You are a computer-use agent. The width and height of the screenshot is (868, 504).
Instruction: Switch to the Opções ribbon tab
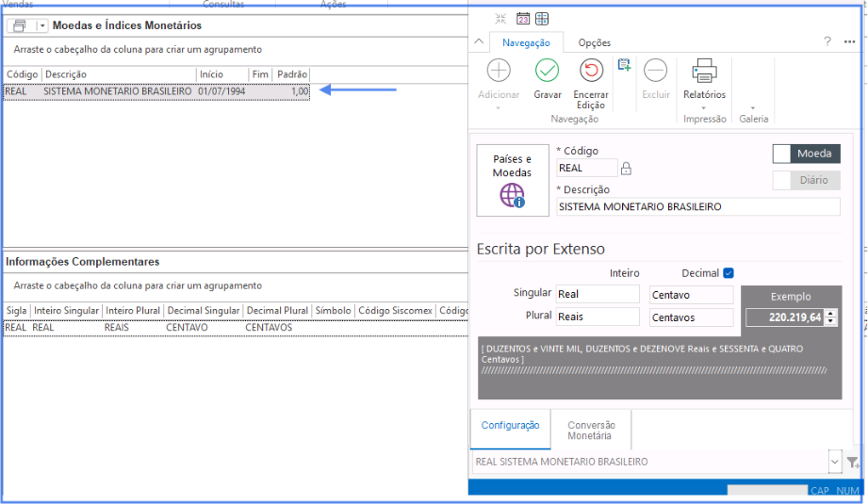tap(594, 42)
